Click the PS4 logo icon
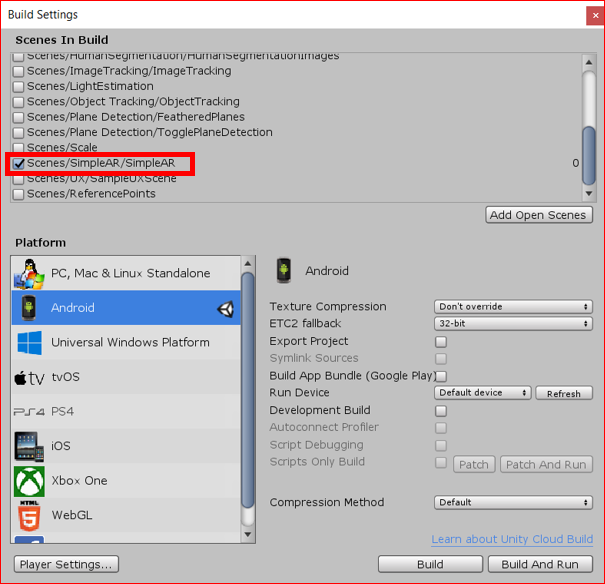 coord(29,412)
